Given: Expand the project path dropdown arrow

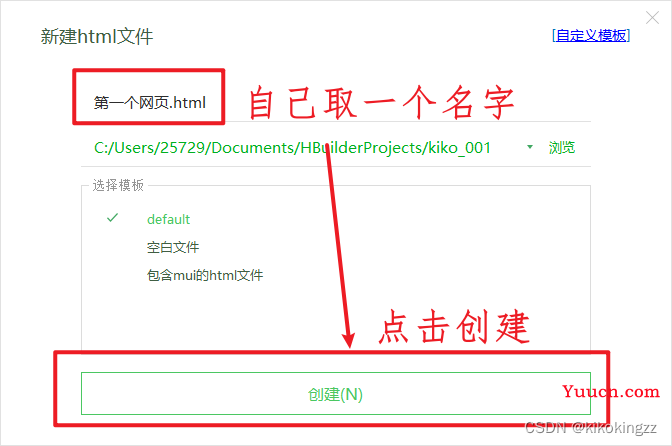Looking at the screenshot, I should [x=530, y=147].
